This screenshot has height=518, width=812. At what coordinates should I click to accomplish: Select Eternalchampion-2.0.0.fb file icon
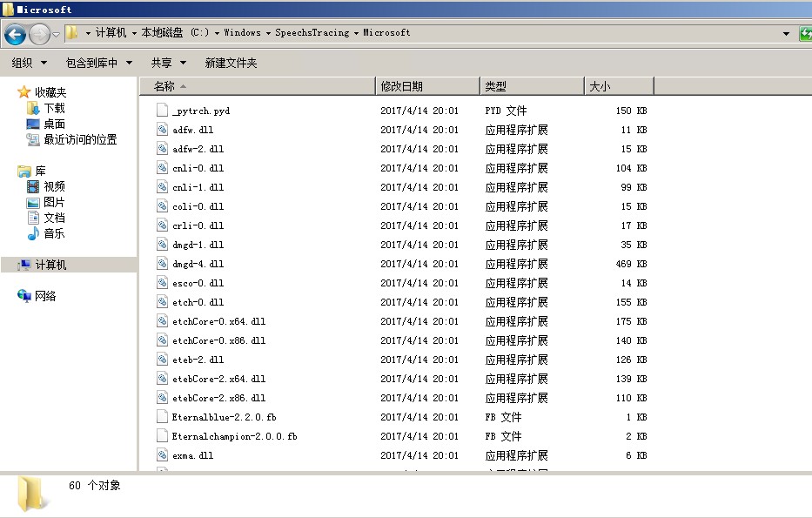(x=163, y=436)
